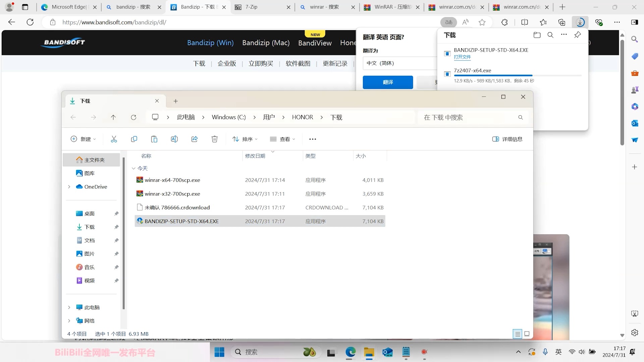Image resolution: width=644 pixels, height=362 pixels.
Task: Select winrar-x64-700scp.exe file
Action: click(260, 180)
